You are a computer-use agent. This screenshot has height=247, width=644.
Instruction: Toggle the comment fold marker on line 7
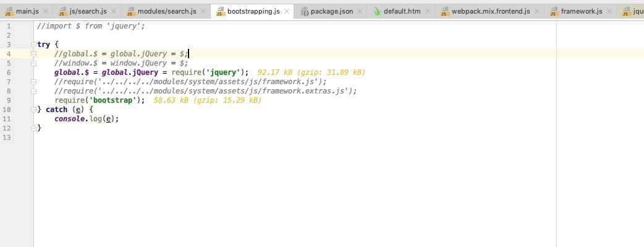click(33, 82)
